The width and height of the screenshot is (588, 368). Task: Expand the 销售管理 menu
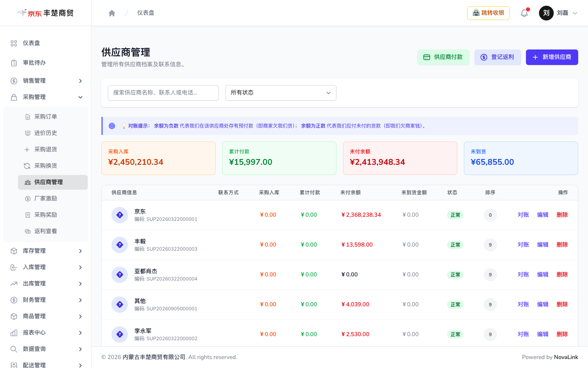point(46,81)
